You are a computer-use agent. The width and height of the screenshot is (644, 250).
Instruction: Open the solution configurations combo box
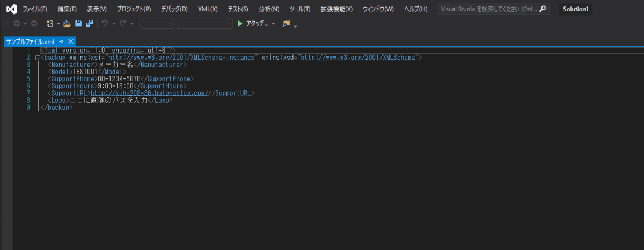pyautogui.click(x=157, y=24)
